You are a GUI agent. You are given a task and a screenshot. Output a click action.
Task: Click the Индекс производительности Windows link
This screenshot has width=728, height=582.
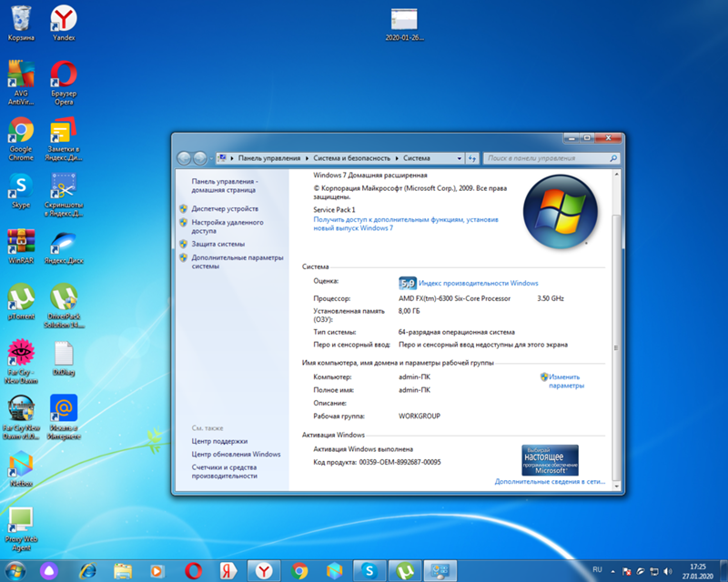tap(478, 283)
